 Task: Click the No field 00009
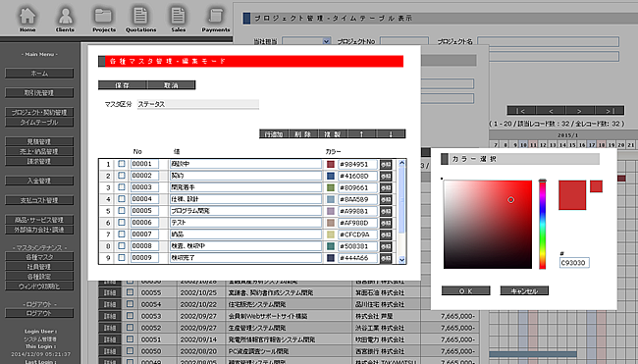144,258
